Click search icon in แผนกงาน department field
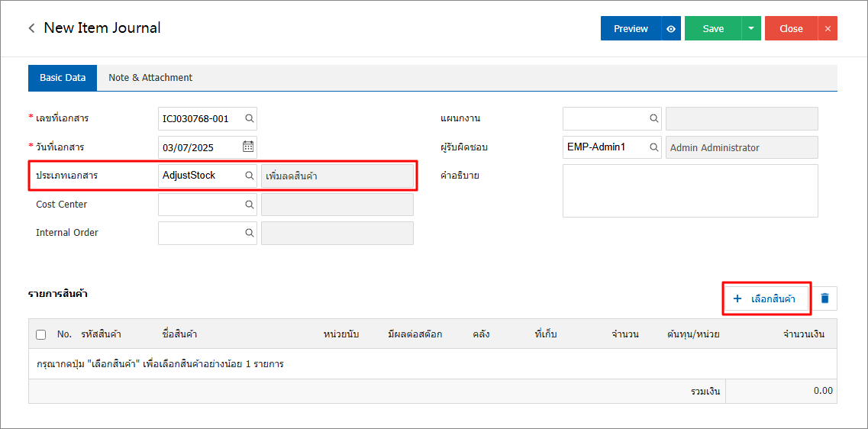 click(x=653, y=118)
